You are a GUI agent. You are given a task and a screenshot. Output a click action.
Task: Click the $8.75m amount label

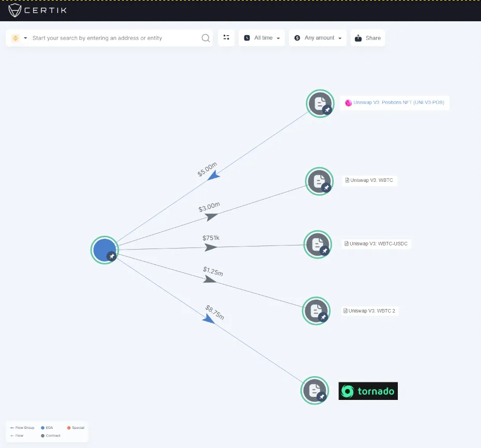click(215, 313)
